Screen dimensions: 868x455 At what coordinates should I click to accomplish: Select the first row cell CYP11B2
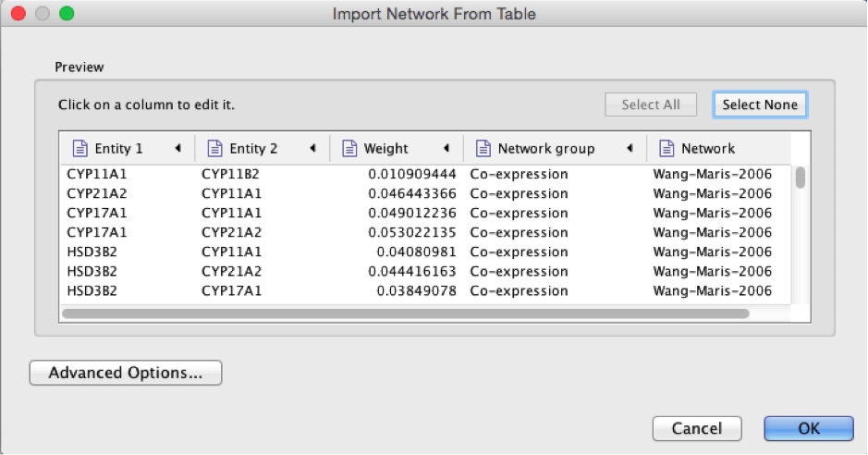click(x=231, y=174)
